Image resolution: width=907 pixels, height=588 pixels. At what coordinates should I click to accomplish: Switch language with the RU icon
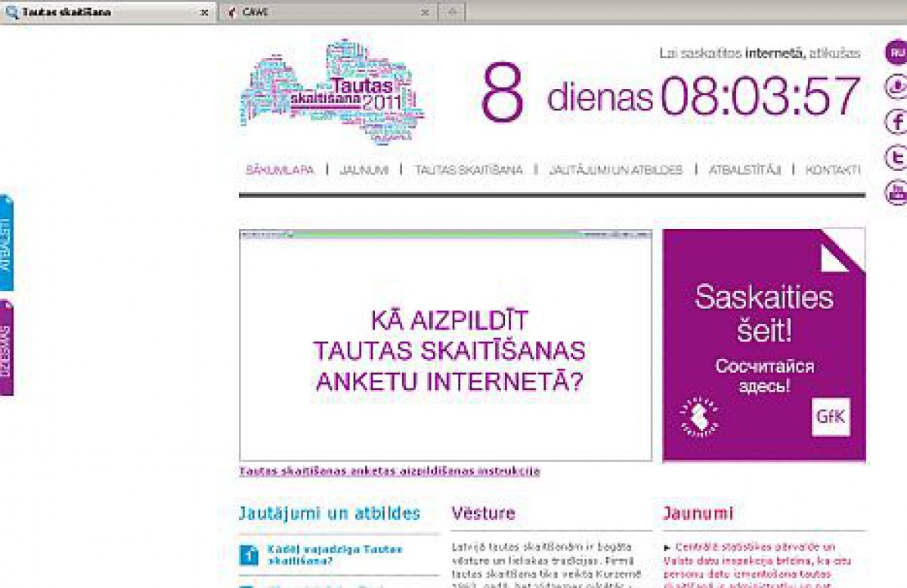[x=896, y=52]
